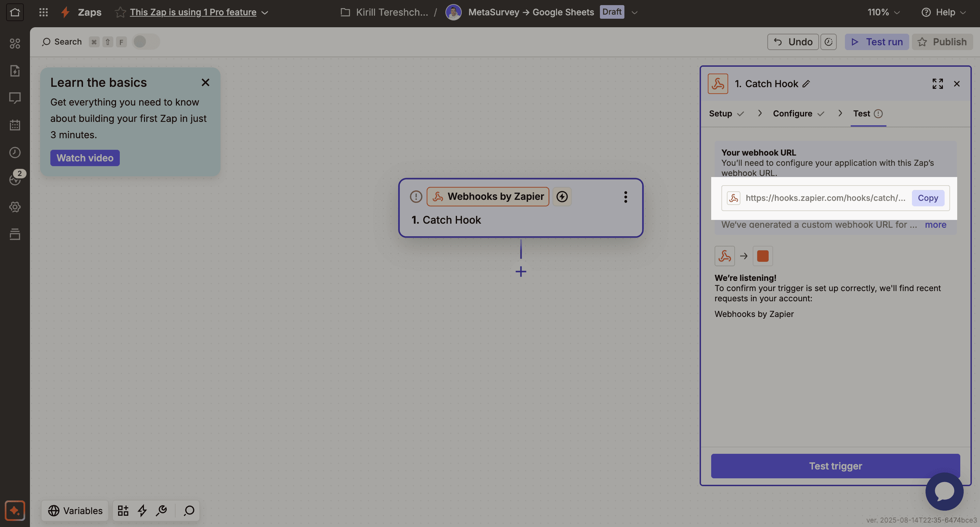Open canvas search with the magnifier icon
Viewport: 980px width, 527px height.
46,42
